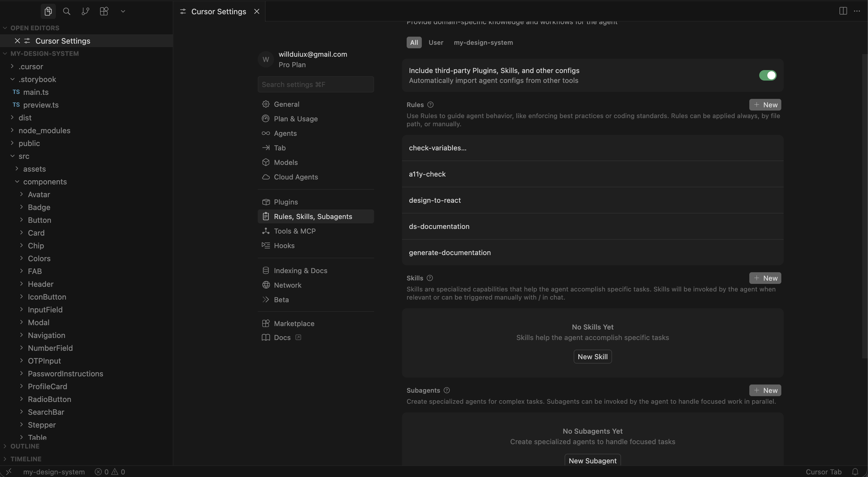Collapse the components folder
Image resolution: width=868 pixels, height=477 pixels.
tap(45, 182)
